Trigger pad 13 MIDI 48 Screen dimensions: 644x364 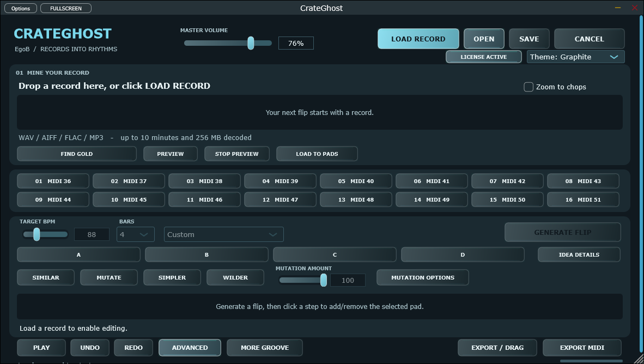[356, 199]
